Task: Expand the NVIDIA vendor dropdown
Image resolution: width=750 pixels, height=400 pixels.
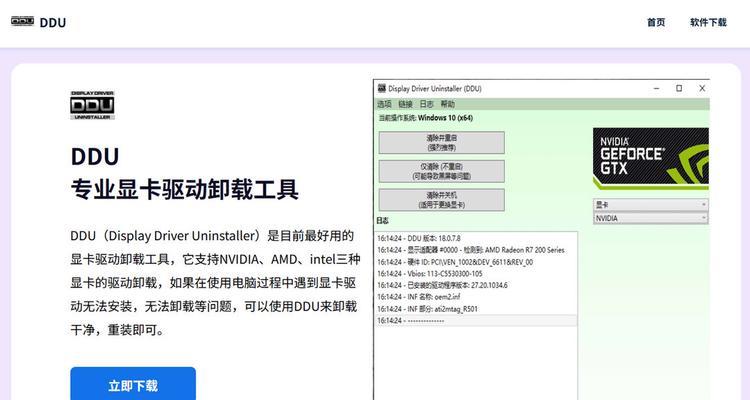Action: [651, 218]
